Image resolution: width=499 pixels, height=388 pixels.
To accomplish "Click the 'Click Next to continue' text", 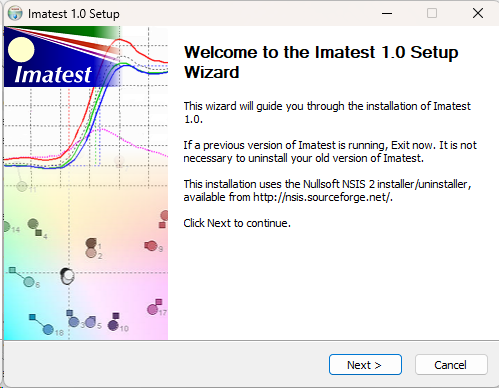I will (x=237, y=223).
